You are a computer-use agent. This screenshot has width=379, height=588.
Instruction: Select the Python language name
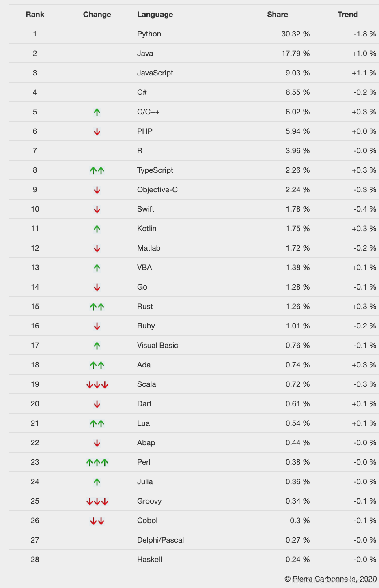coord(149,34)
